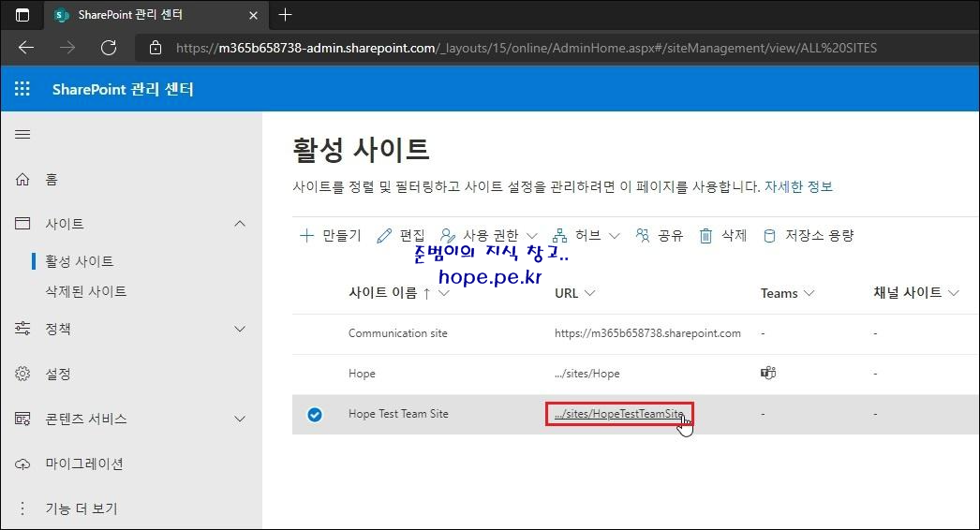Close the SharePoint browser tab

[x=253, y=15]
